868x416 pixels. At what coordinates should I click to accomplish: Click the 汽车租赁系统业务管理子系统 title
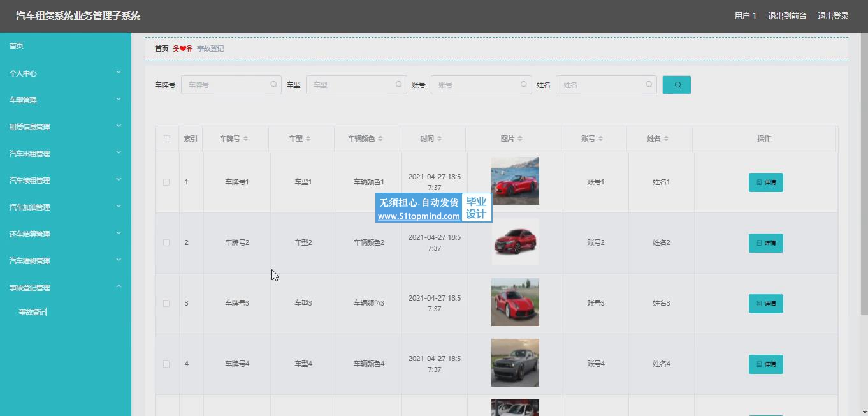pyautogui.click(x=78, y=16)
